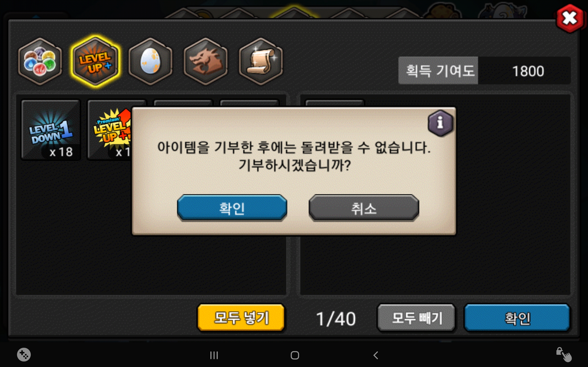Click the 획득 기여도 1800 field
This screenshot has height=367, width=588.
pyautogui.click(x=484, y=71)
